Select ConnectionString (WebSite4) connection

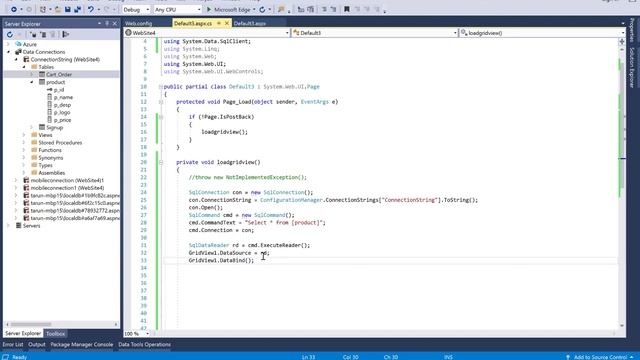click(65, 60)
